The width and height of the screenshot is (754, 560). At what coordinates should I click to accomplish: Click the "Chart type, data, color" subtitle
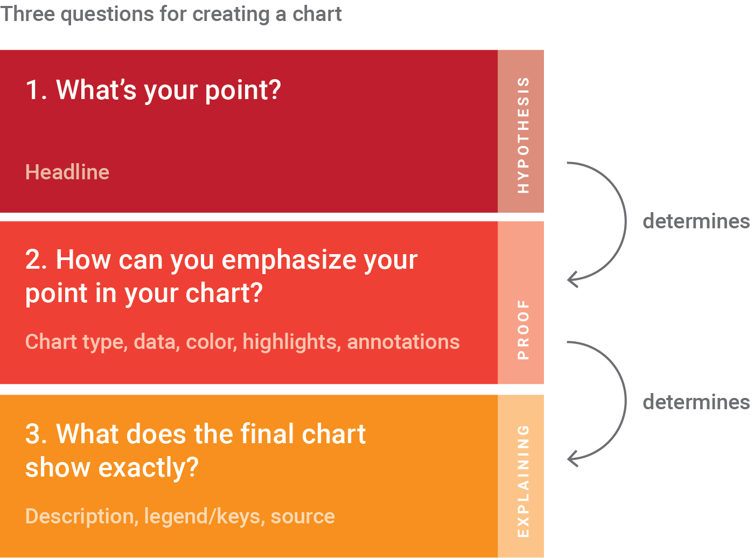pyautogui.click(x=242, y=342)
